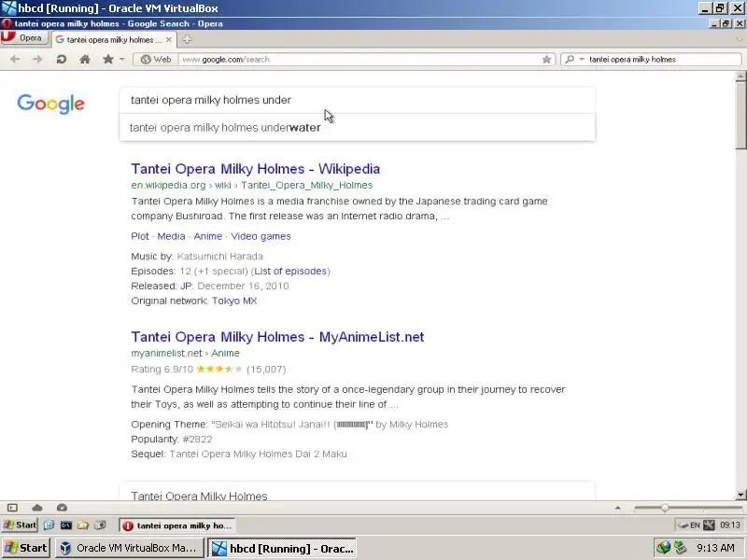
Task: Click the Opera icon in the guest title bar
Action: [x=7, y=23]
